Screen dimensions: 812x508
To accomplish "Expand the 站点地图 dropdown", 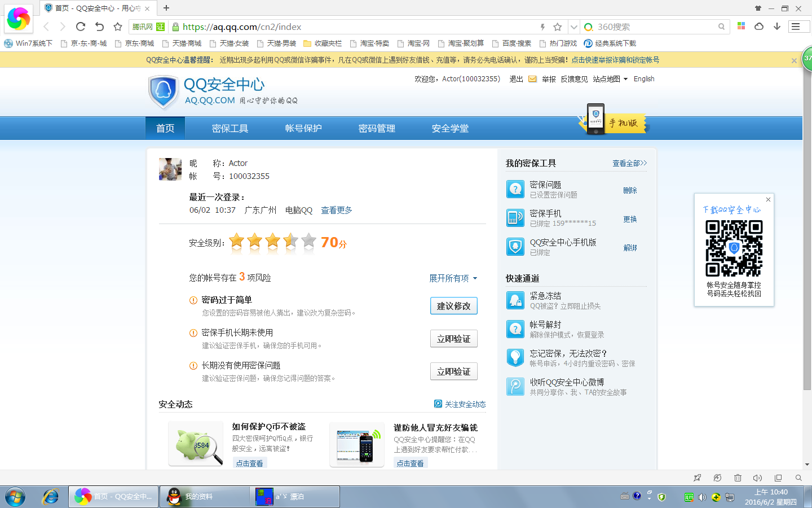I will pyautogui.click(x=610, y=79).
